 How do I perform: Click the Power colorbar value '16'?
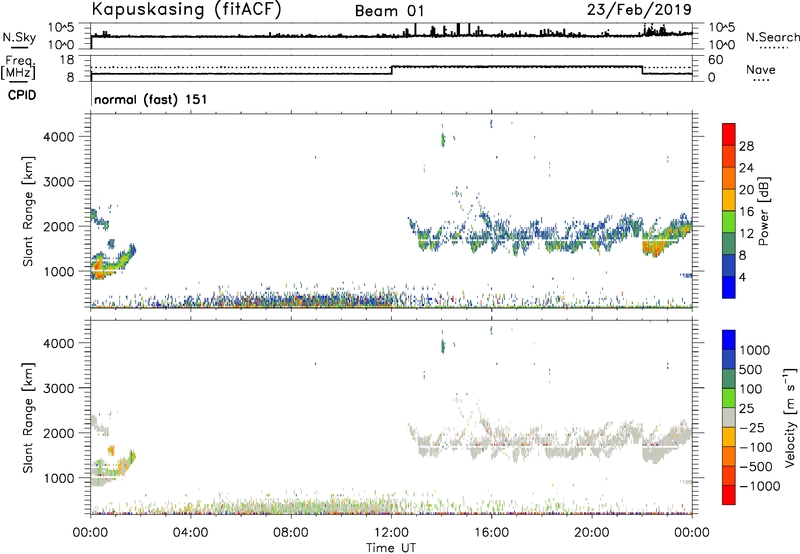tap(746, 212)
